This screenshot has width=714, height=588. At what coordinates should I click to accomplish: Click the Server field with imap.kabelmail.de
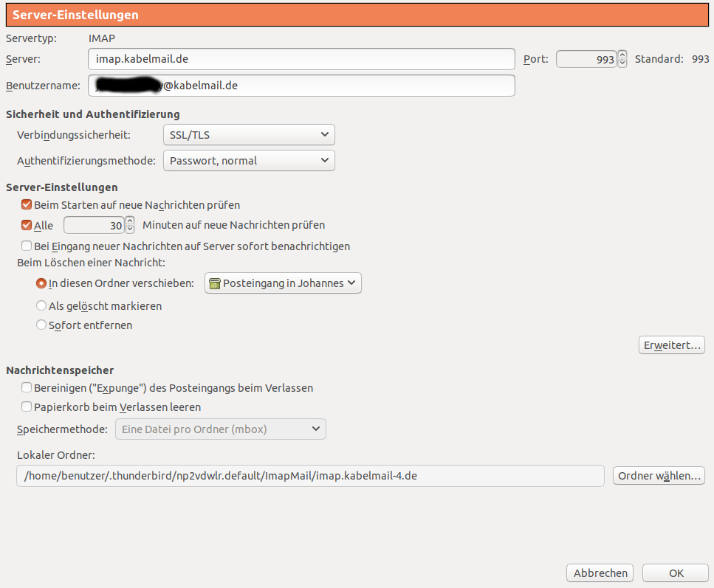pyautogui.click(x=301, y=59)
